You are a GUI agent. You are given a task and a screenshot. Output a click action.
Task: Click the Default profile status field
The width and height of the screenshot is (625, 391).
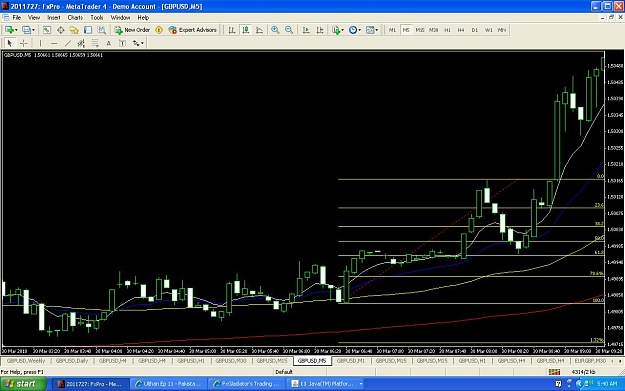284,372
